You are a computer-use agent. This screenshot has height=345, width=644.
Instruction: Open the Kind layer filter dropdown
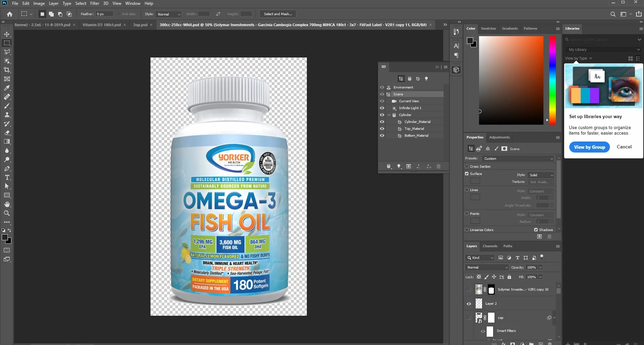(480, 258)
